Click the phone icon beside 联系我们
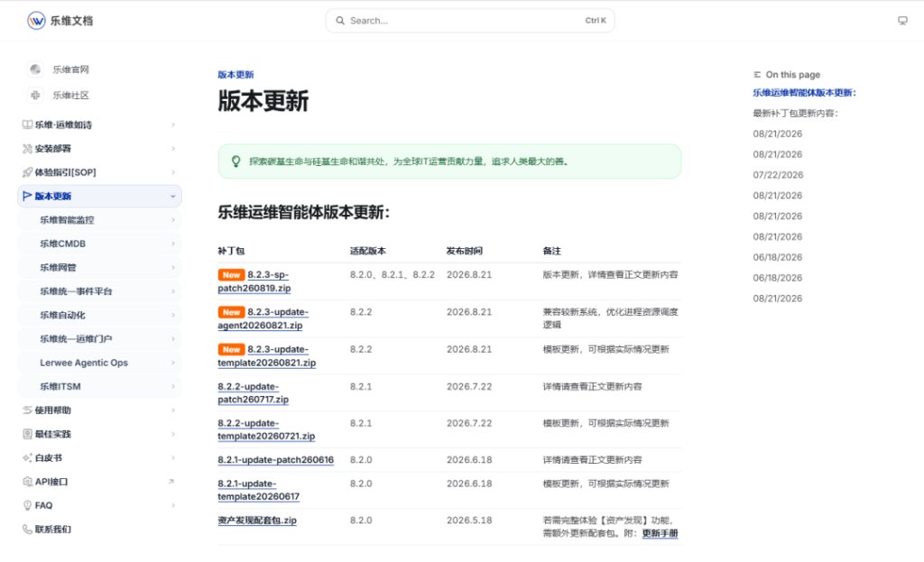 tap(27, 529)
